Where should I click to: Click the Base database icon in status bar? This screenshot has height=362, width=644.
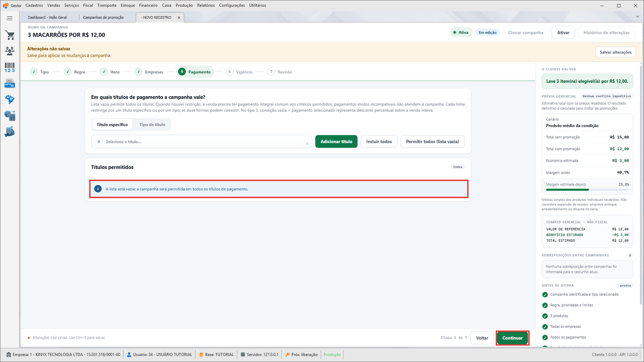coord(201,355)
